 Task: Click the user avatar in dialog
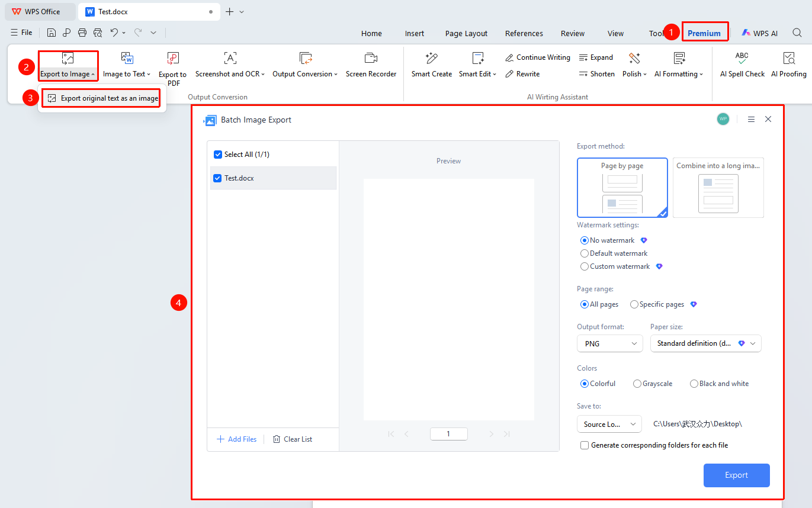pyautogui.click(x=723, y=119)
